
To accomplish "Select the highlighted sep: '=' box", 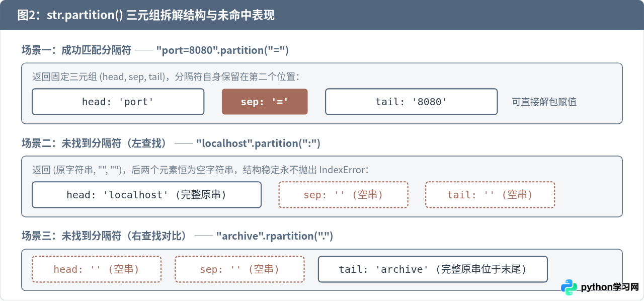I will click(265, 102).
